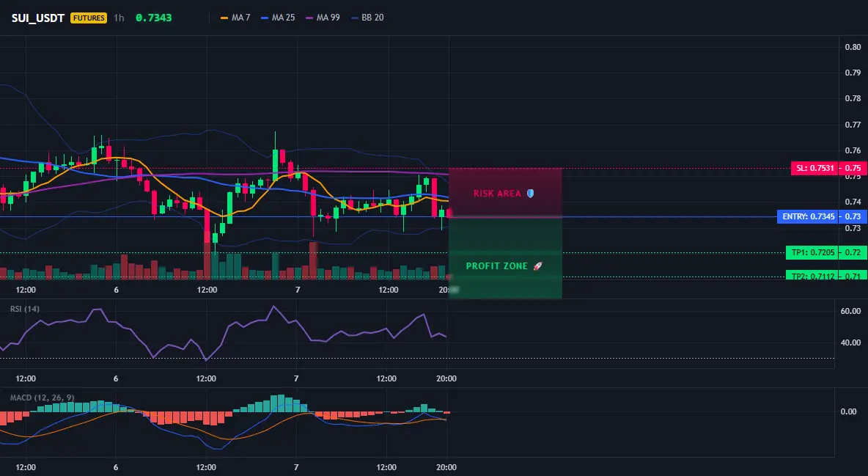
Task: Toggle the MA 25 legend item
Action: [x=278, y=18]
